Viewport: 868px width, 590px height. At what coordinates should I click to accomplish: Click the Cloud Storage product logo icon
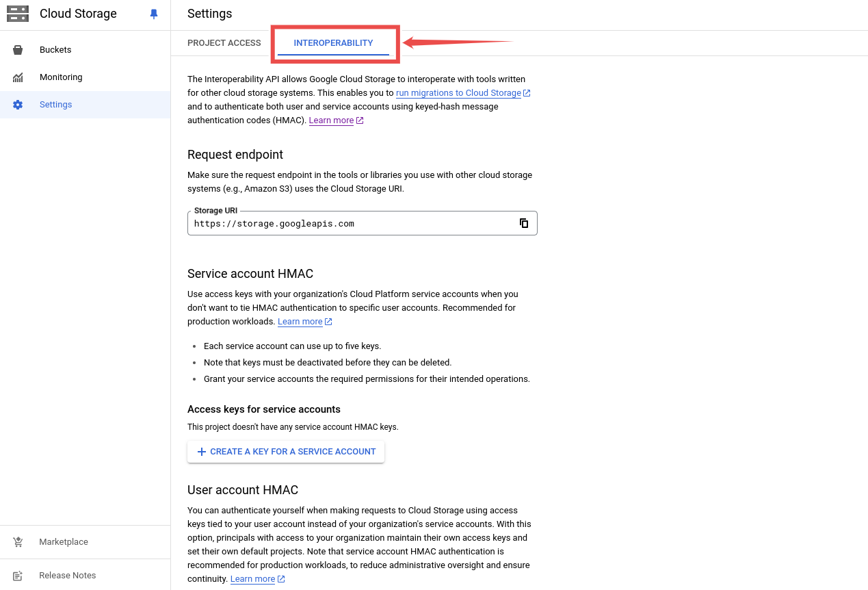[18, 14]
